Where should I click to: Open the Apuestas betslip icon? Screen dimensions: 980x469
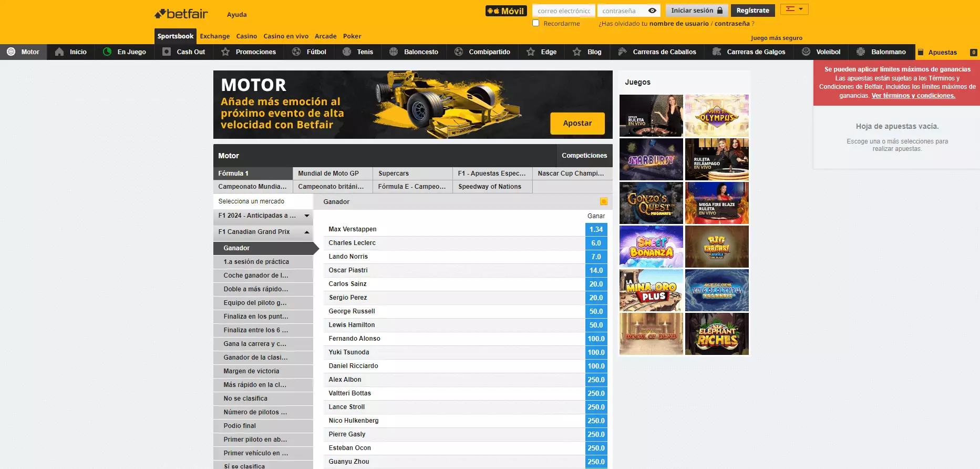(921, 52)
